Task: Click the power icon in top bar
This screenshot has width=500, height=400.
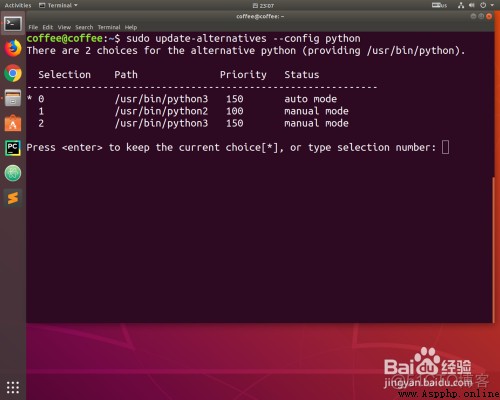Action: (x=483, y=5)
